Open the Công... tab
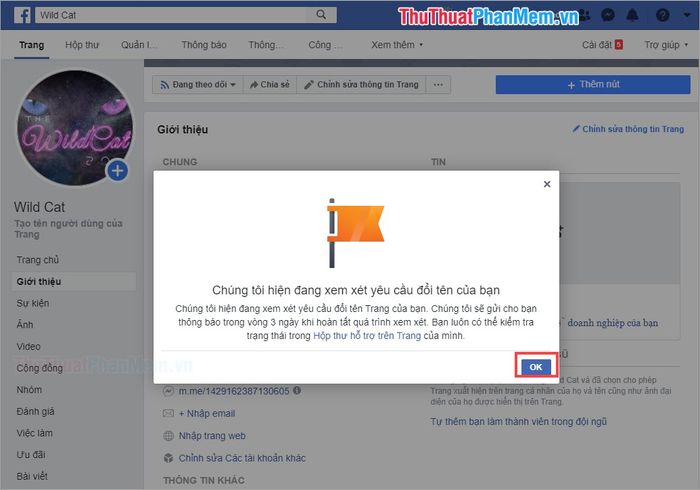Screen dimensions: 700x490 pos(325,45)
